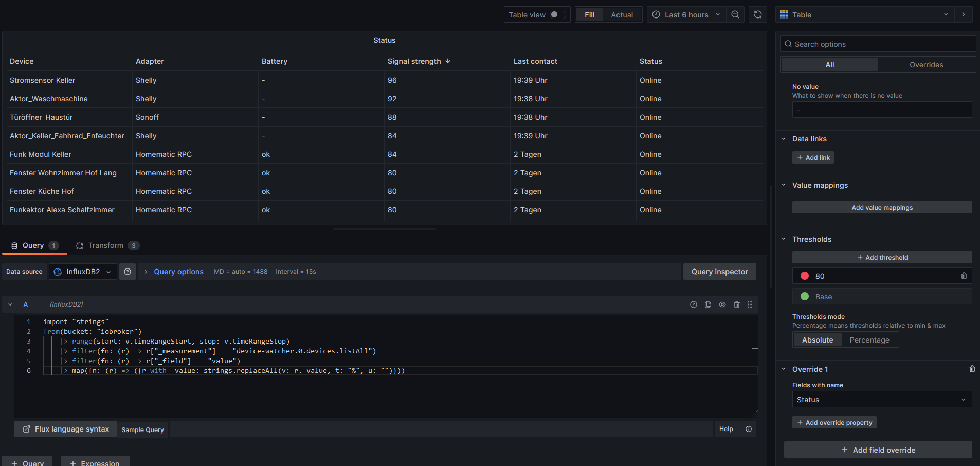The height and width of the screenshot is (466, 980).
Task: Click the editor resize handle corner
Action: (x=754, y=414)
